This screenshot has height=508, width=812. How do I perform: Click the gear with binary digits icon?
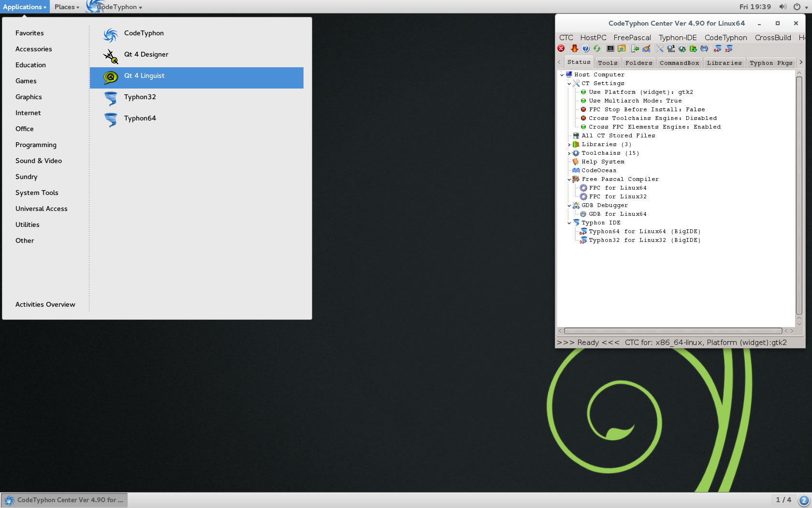click(671, 48)
